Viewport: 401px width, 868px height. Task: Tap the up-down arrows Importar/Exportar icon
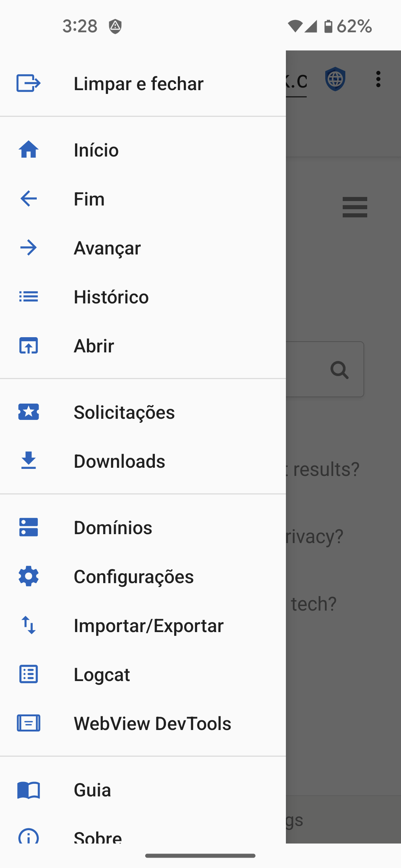click(28, 625)
